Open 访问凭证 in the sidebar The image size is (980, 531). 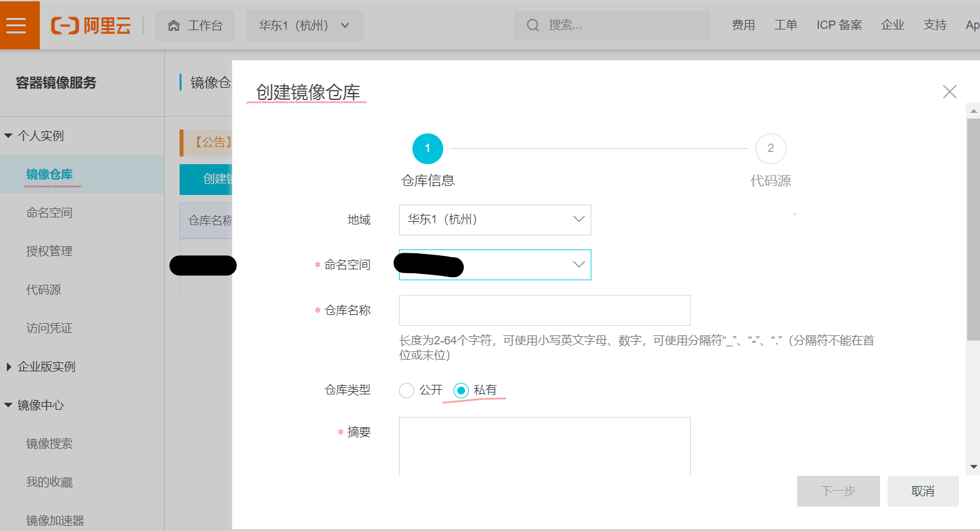point(49,328)
